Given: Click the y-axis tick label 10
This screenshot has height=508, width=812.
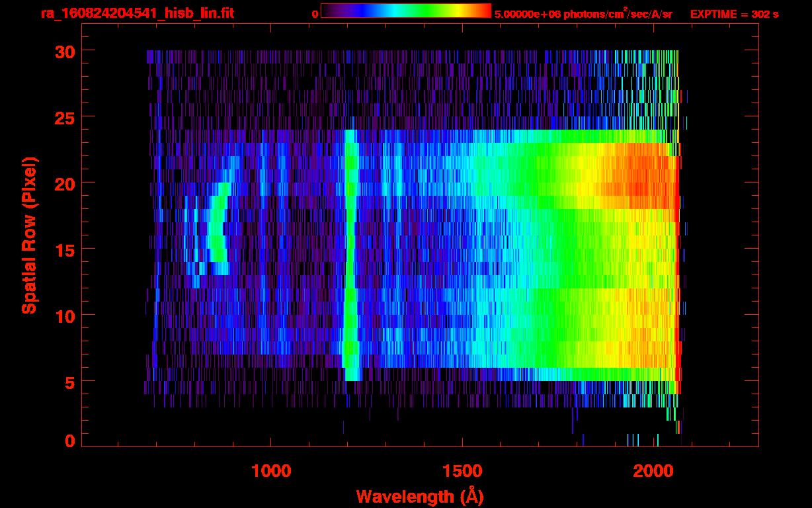Looking at the screenshot, I should pos(63,316).
